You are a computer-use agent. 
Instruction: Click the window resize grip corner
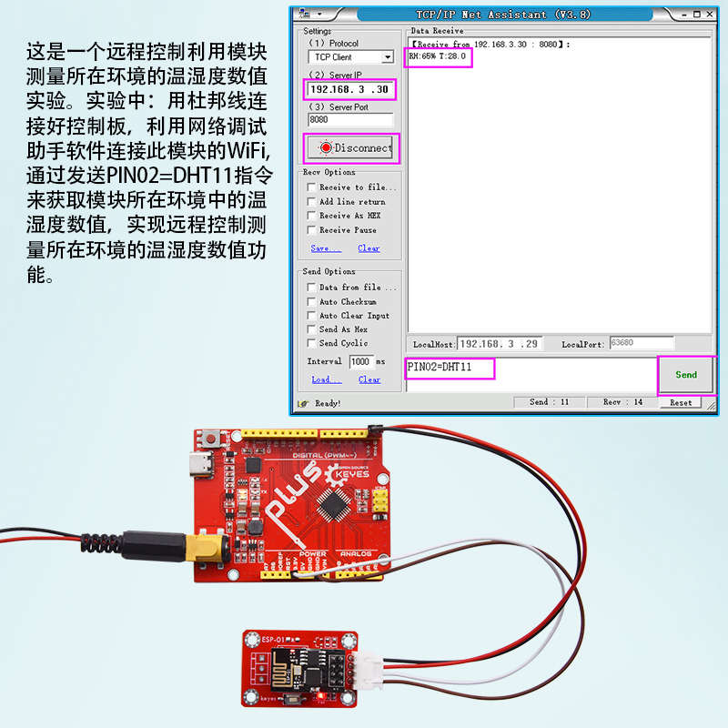point(711,406)
